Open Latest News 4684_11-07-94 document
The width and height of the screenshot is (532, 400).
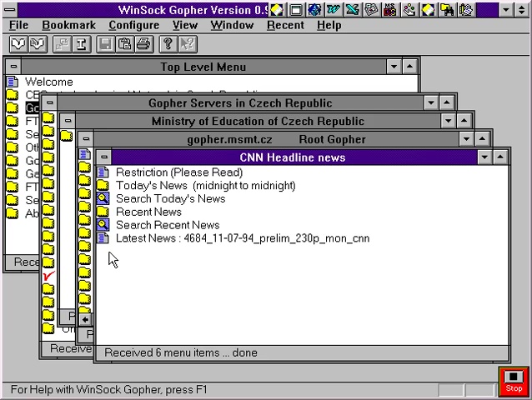pos(243,238)
